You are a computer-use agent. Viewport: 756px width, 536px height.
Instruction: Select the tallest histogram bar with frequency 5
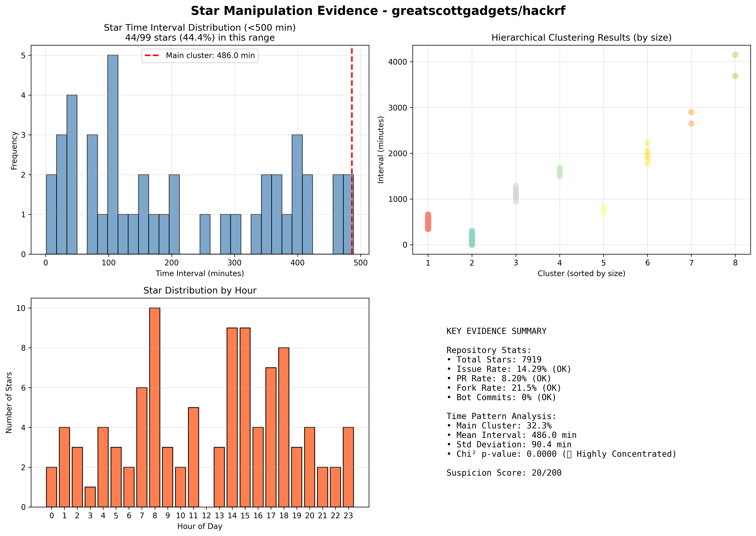tap(113, 155)
